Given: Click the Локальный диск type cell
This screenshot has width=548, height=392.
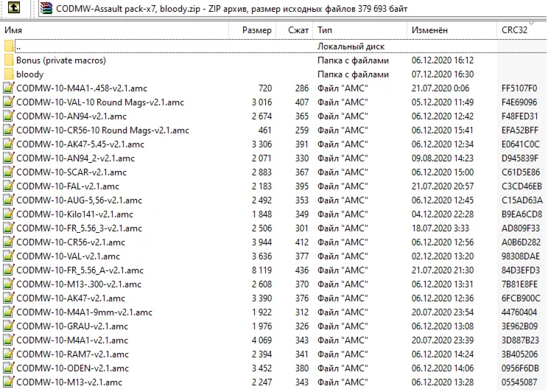Looking at the screenshot, I should coord(351,46).
